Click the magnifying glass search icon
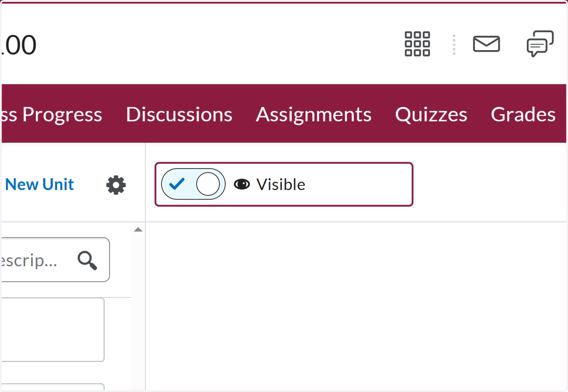The height and width of the screenshot is (392, 568). 88,260
